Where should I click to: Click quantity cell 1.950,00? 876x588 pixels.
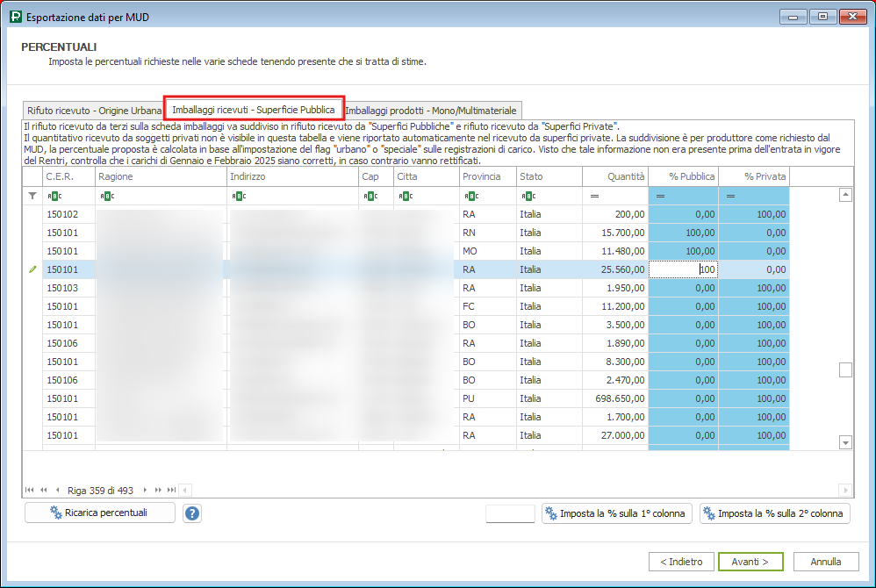pos(615,288)
